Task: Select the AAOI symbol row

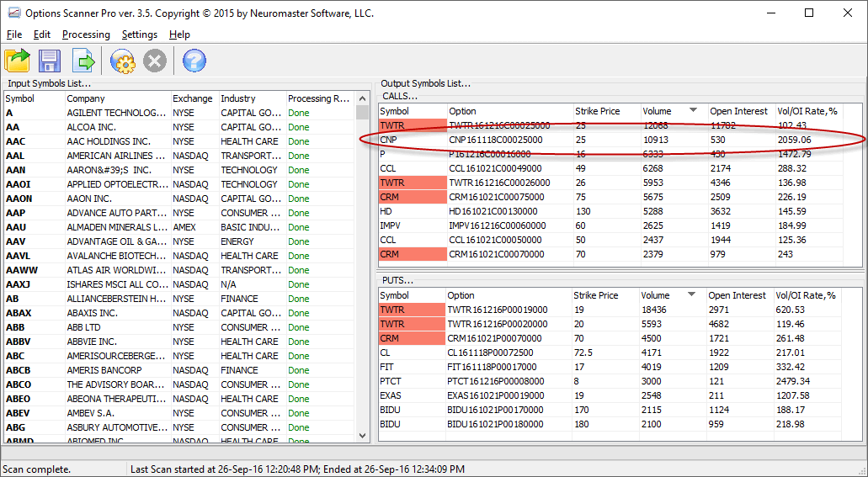Action: tap(180, 184)
